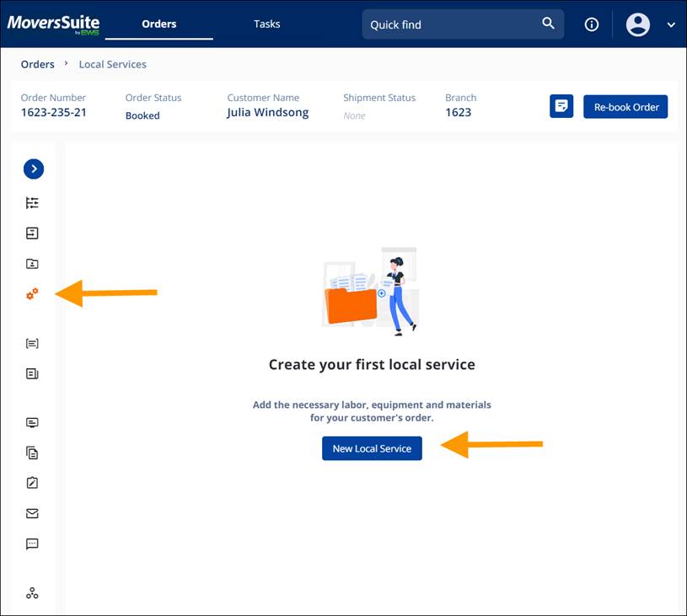Viewport: 687px width, 616px height.
Task: Click the monitor icon in the sidebar
Action: 32,422
